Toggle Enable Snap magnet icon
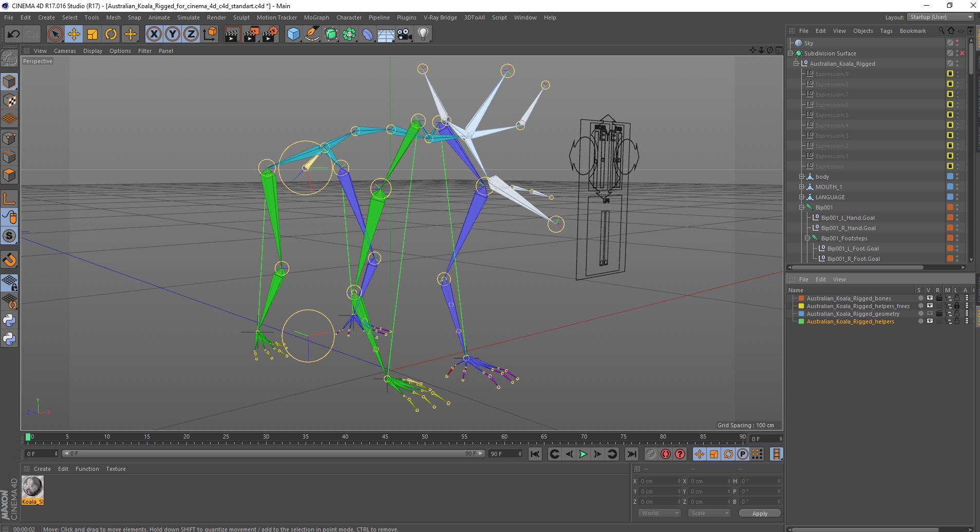Viewport: 980px width, 532px height. (x=9, y=260)
